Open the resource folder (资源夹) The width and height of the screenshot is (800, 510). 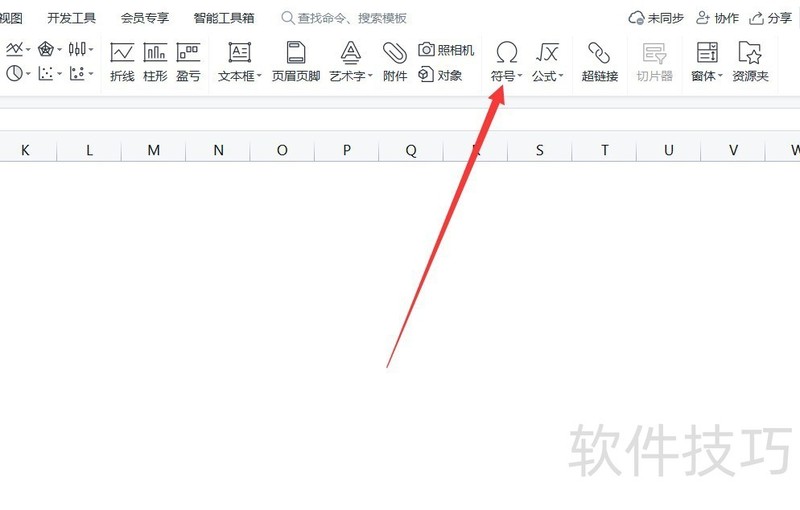(750, 62)
